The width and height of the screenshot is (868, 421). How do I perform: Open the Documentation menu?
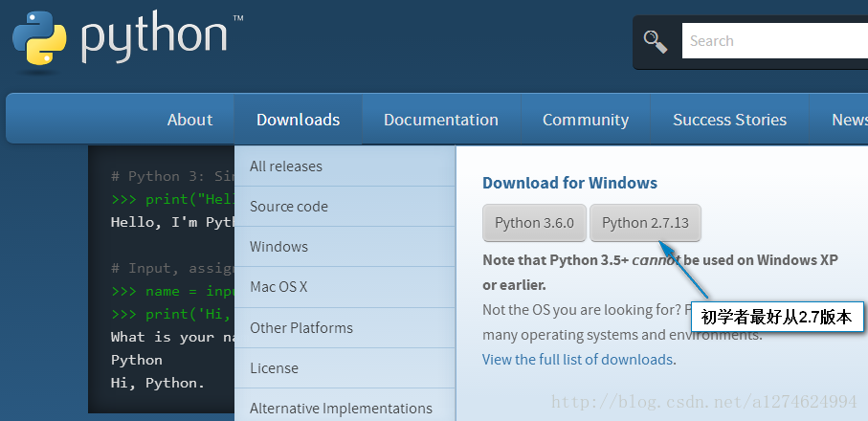[440, 120]
